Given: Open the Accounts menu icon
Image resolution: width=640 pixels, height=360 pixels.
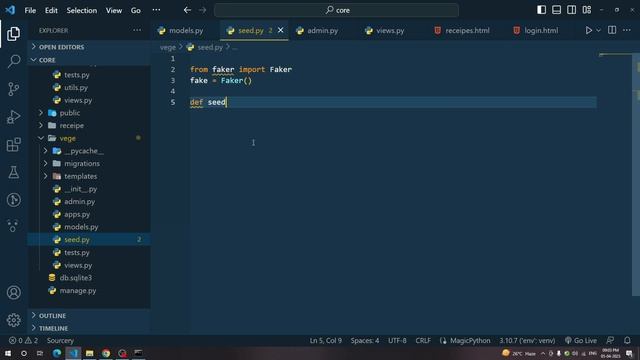Looking at the screenshot, I should (x=13, y=292).
